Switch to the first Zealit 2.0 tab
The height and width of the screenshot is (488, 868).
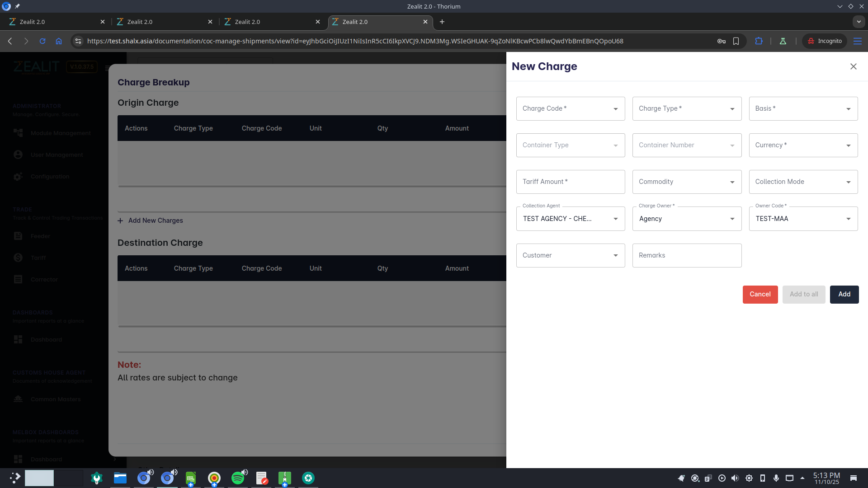coord(54,22)
